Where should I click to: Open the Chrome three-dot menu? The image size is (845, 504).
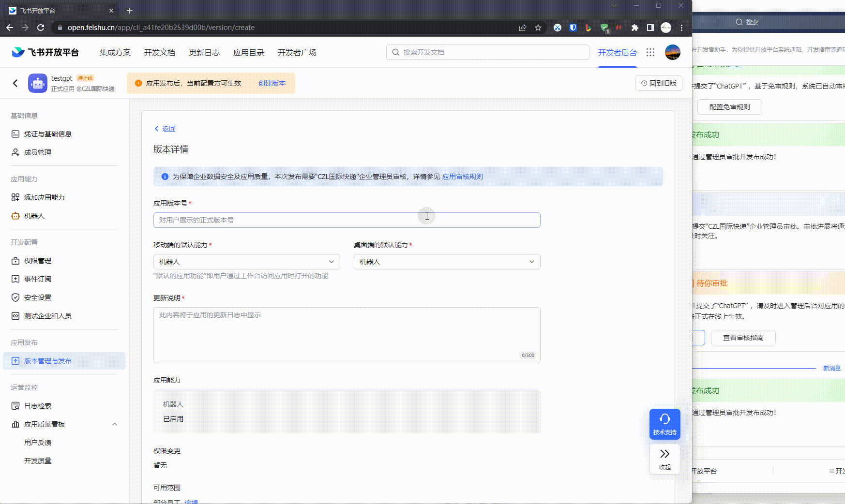681,28
